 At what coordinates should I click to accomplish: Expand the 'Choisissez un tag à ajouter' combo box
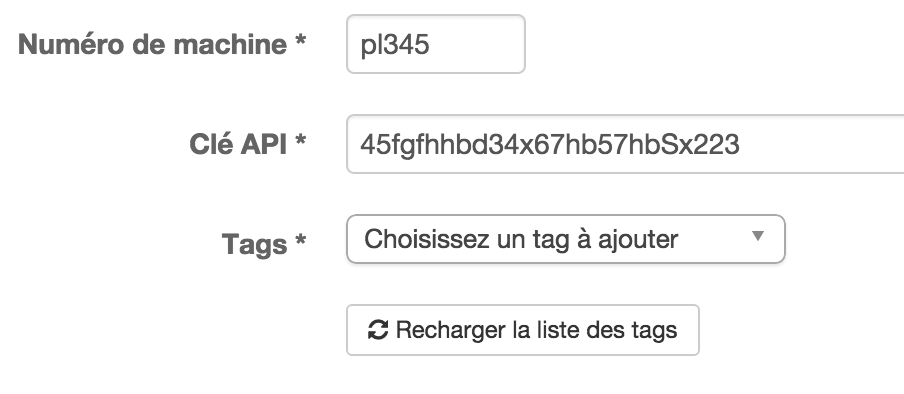tap(566, 239)
